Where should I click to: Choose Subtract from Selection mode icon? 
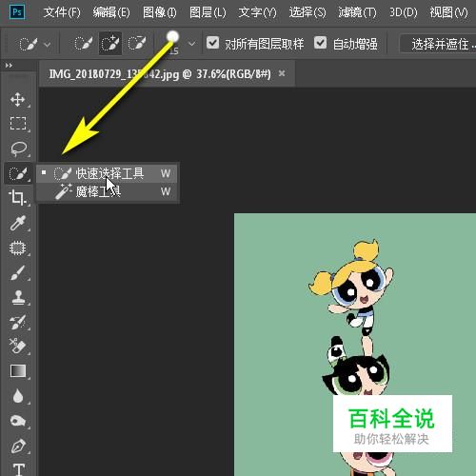137,44
